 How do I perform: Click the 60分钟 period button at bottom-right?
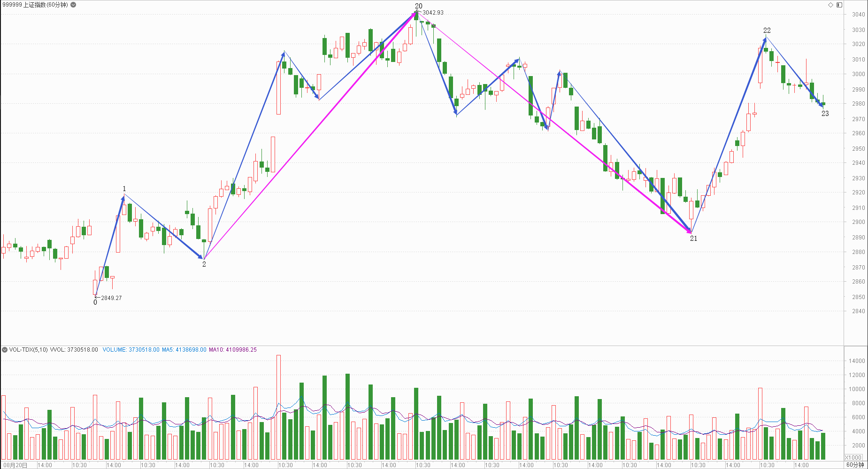tap(855, 465)
